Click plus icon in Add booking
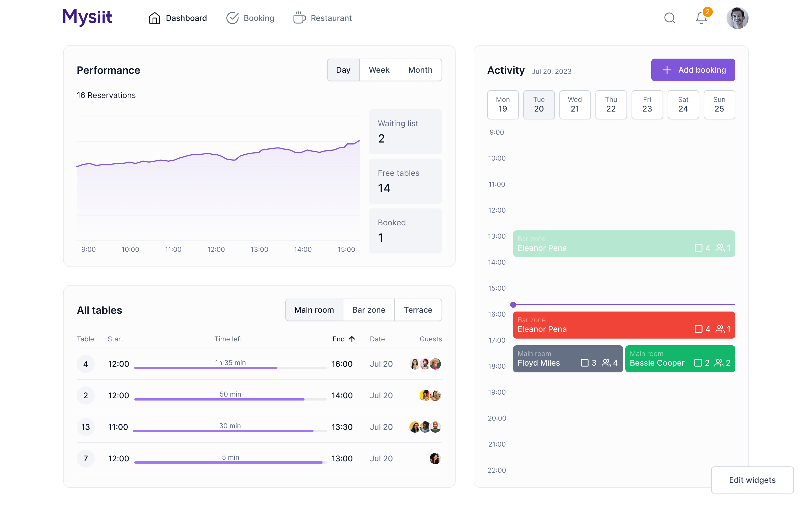Screen dimensions: 812x507 click(667, 70)
